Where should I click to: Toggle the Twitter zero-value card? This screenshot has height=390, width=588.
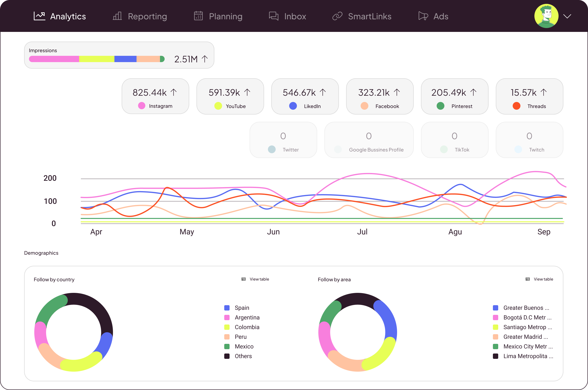[x=283, y=140]
